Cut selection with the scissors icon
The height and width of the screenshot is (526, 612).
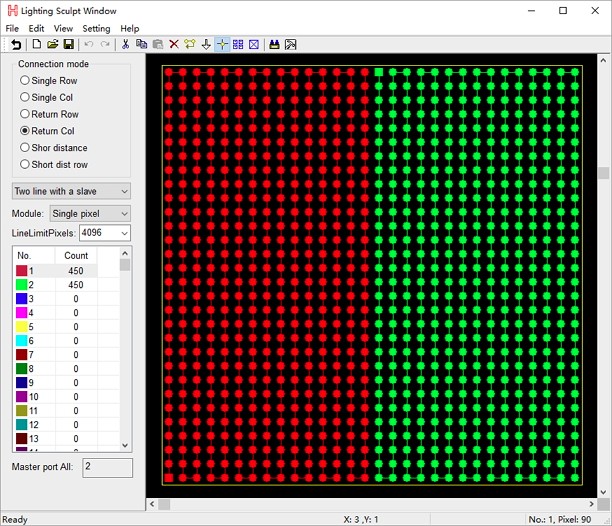[x=125, y=44]
